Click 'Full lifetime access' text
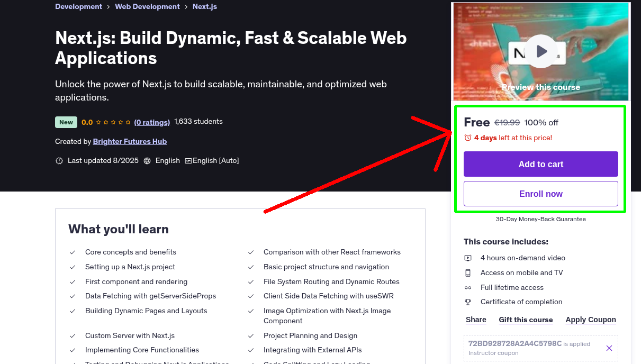 click(x=512, y=288)
